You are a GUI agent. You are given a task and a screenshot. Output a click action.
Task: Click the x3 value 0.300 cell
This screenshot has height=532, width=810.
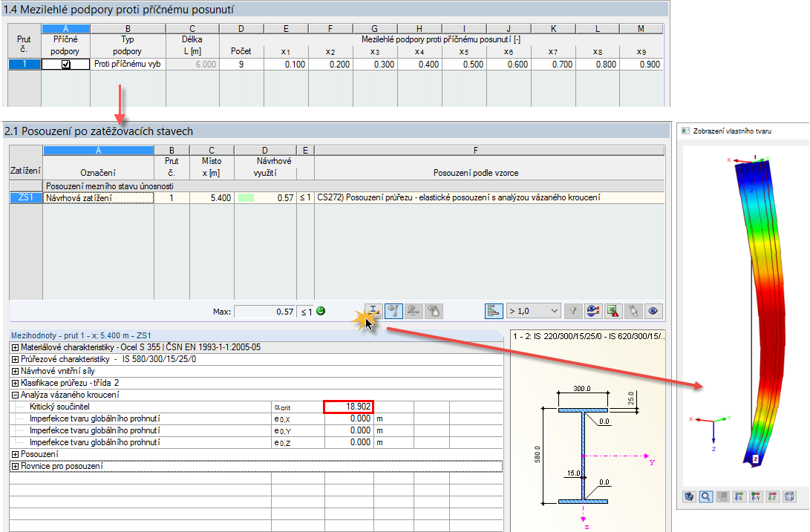click(374, 65)
